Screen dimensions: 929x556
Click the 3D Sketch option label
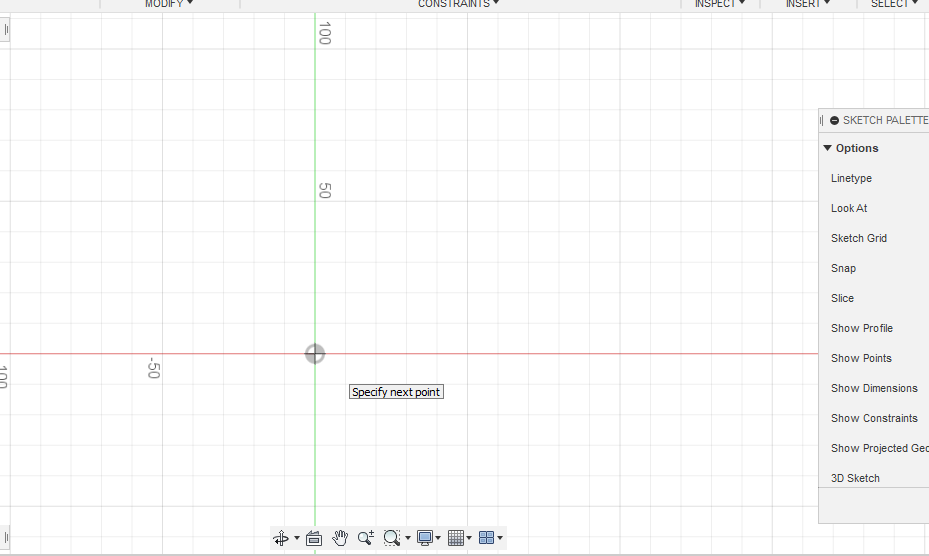pos(855,478)
